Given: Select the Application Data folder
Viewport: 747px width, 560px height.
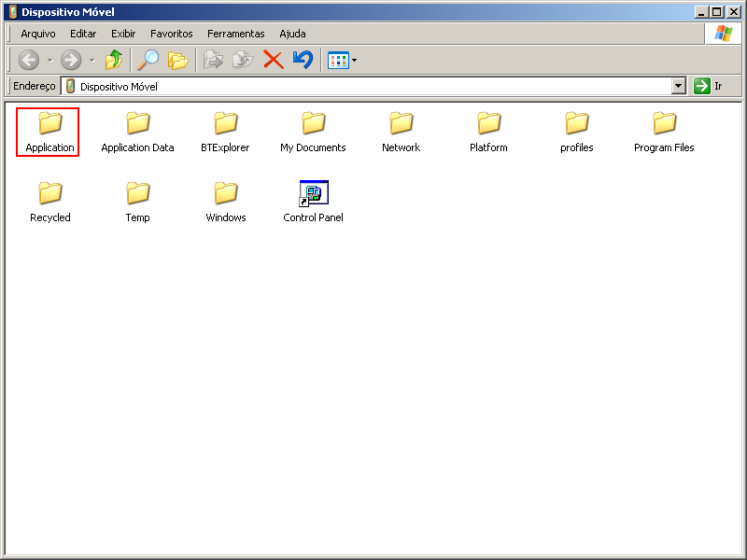Looking at the screenshot, I should [137, 132].
